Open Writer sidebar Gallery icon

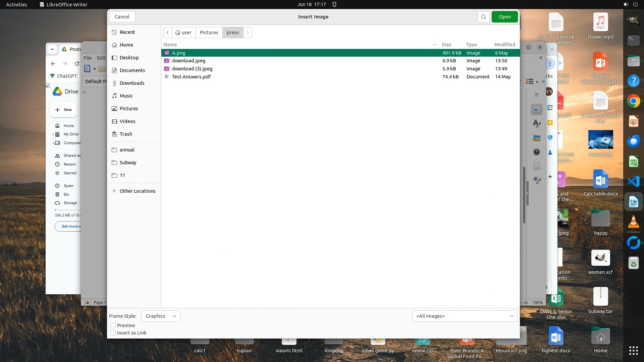tap(537, 138)
